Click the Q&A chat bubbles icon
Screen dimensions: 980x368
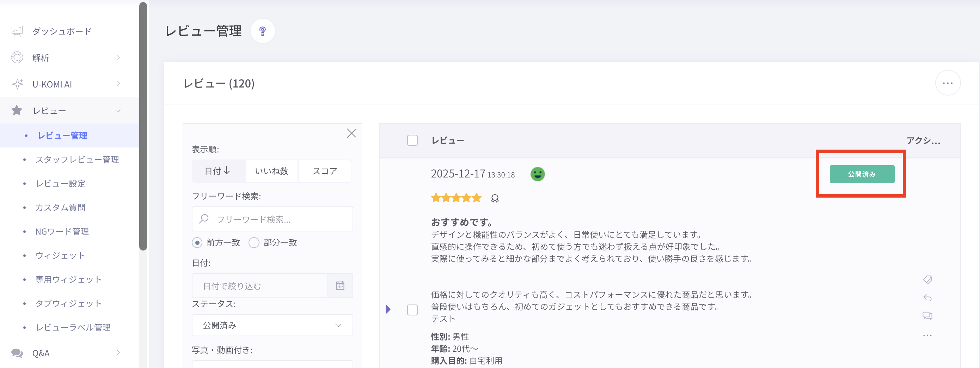(17, 353)
